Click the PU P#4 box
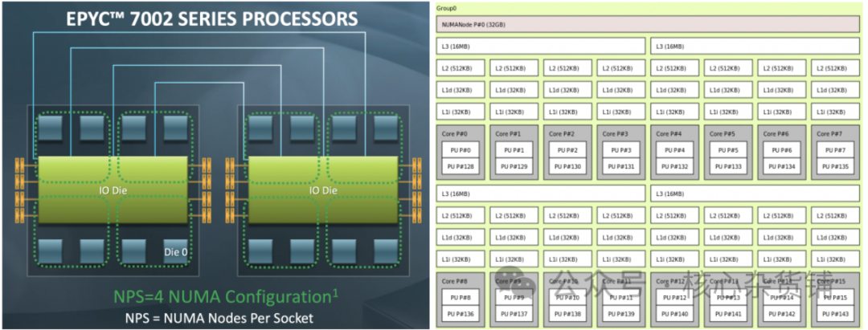 pyautogui.click(x=675, y=150)
